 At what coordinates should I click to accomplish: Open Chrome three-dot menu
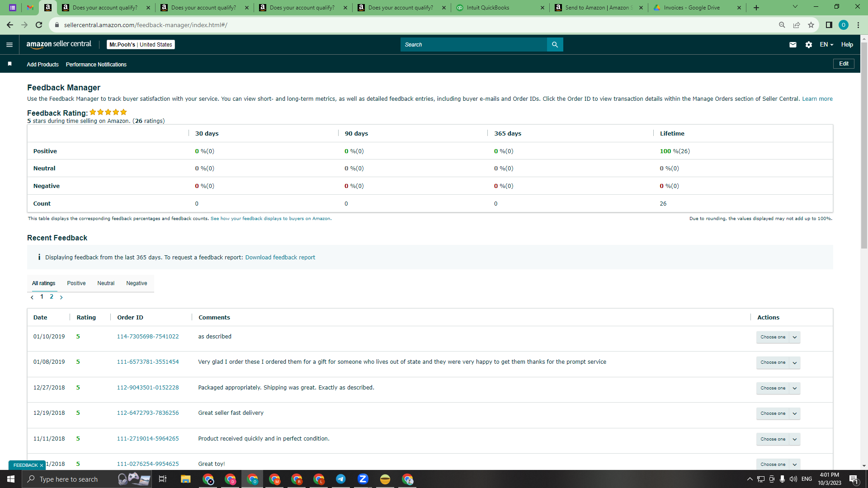858,25
